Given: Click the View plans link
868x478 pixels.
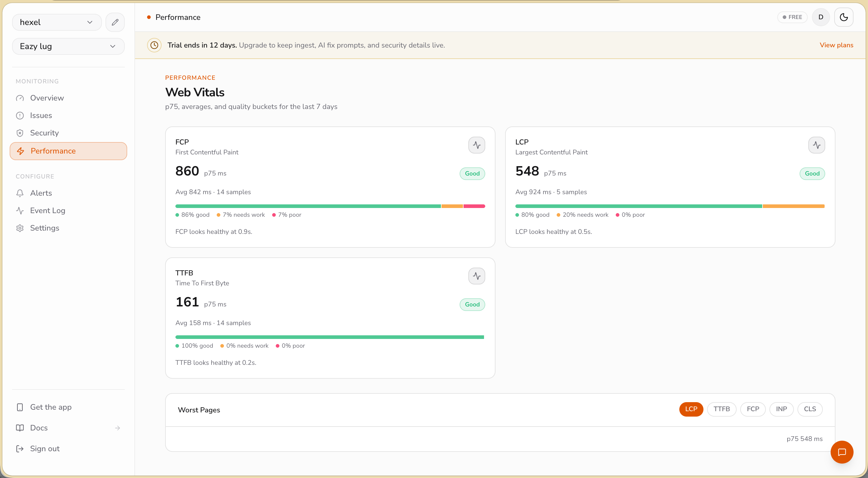Looking at the screenshot, I should click(836, 45).
